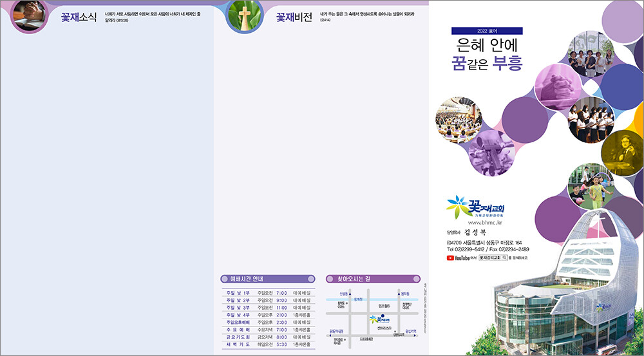Click the church logo marker on the map

(375, 319)
